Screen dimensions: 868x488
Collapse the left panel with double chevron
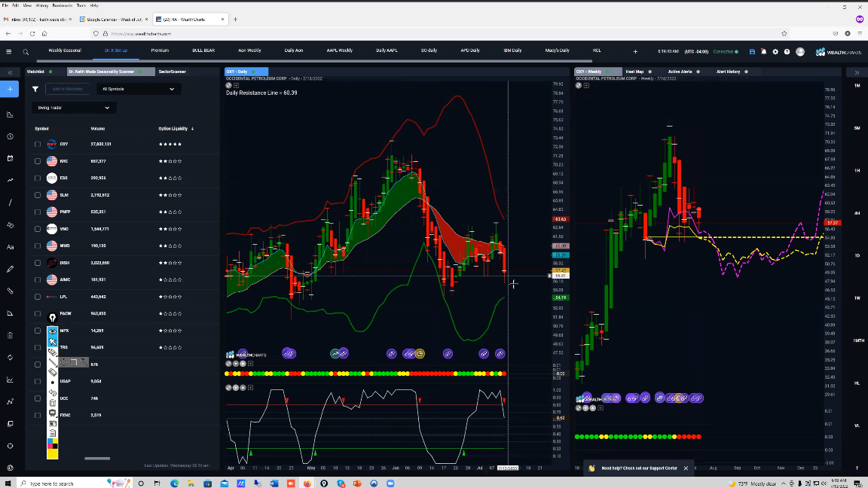[10, 72]
